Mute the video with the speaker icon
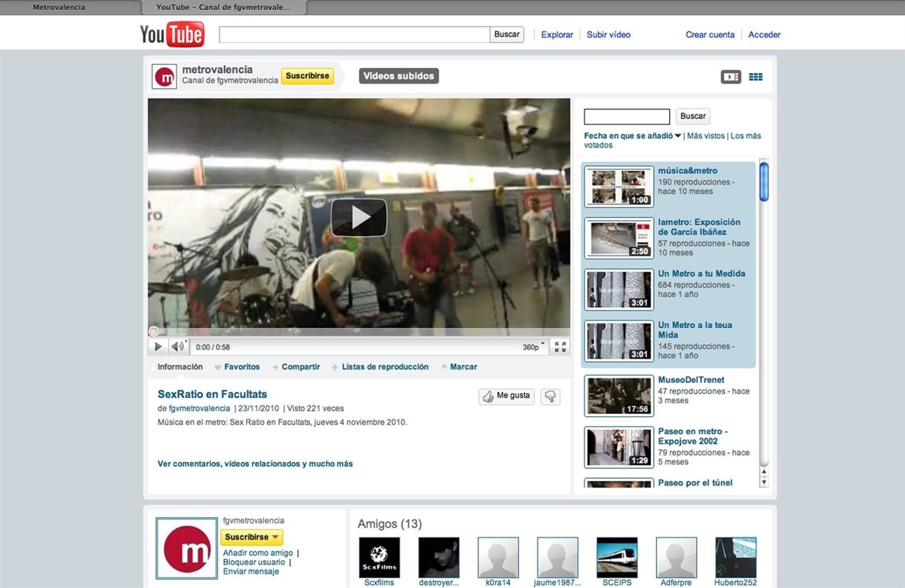 coord(177,347)
